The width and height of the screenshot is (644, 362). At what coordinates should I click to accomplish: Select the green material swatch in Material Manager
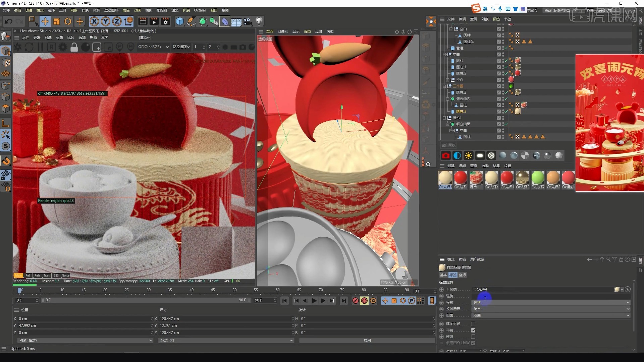[x=538, y=178]
